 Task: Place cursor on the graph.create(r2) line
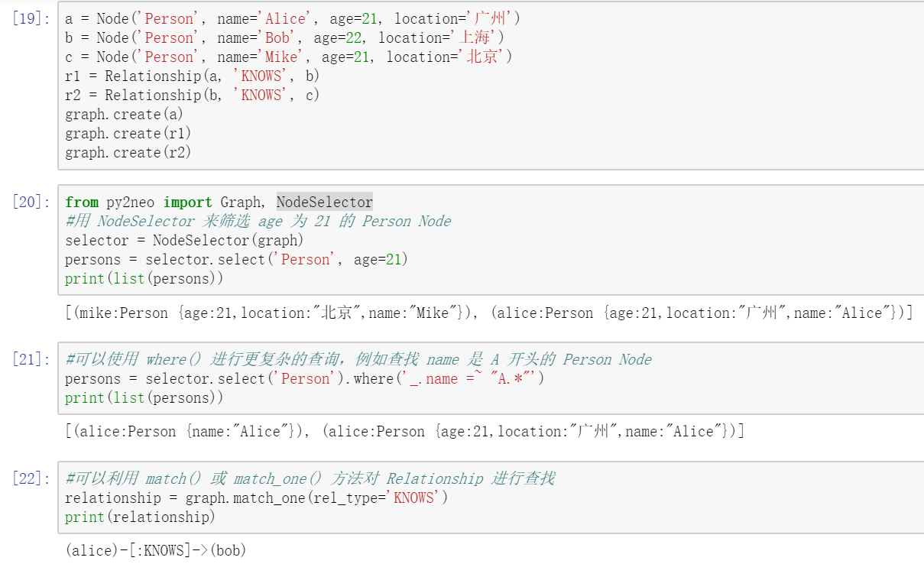coord(128,153)
